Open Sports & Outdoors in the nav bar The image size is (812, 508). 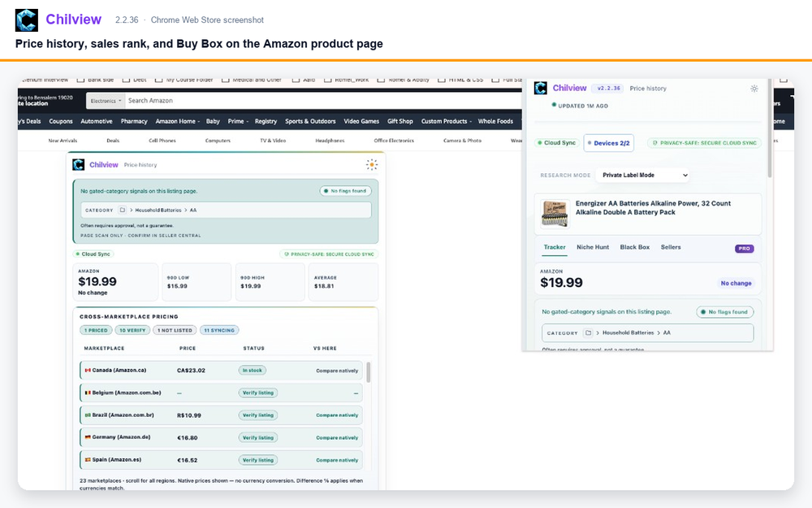click(310, 121)
